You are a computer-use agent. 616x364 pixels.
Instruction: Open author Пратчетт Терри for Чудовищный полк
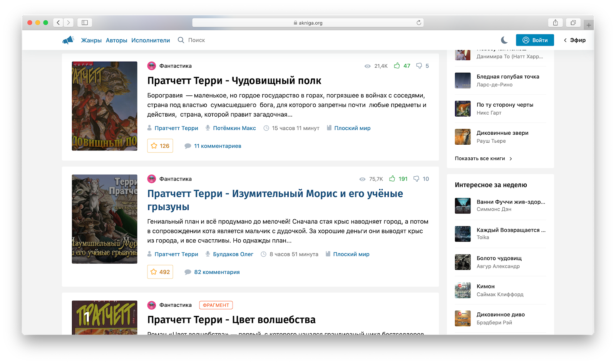[176, 128]
